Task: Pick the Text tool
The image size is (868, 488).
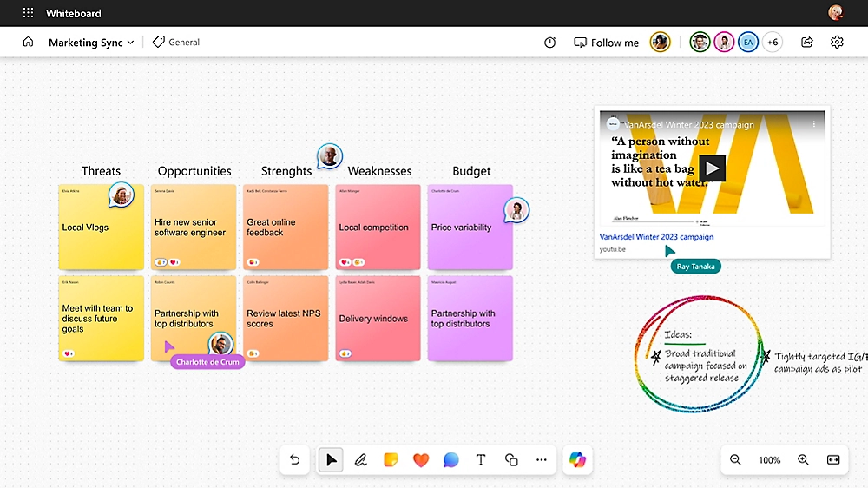Action: tap(481, 460)
